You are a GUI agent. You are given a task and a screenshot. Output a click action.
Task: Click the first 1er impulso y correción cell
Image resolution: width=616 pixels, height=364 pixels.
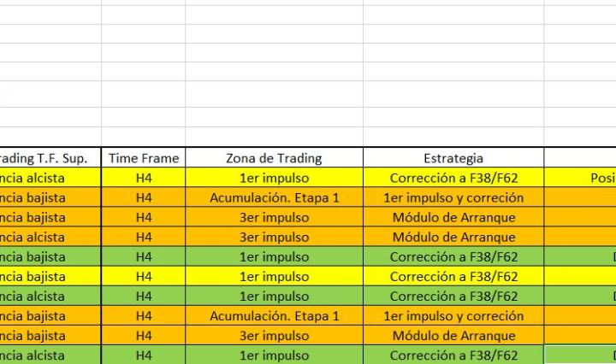pyautogui.click(x=453, y=197)
